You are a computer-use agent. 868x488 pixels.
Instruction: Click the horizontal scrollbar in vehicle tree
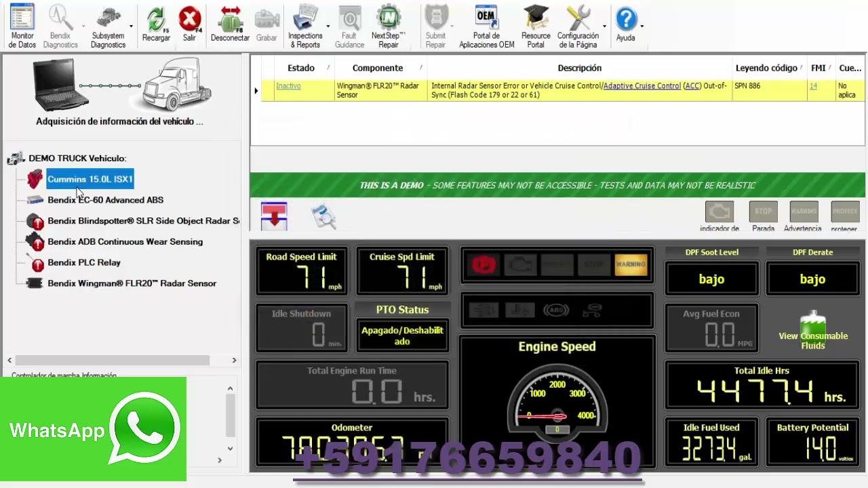point(113,361)
